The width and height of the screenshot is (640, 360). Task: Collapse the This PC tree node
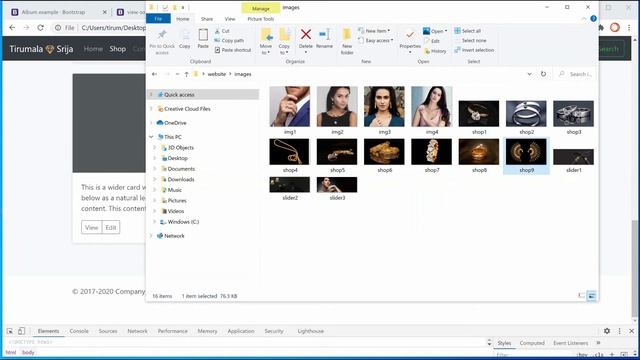coord(151,137)
